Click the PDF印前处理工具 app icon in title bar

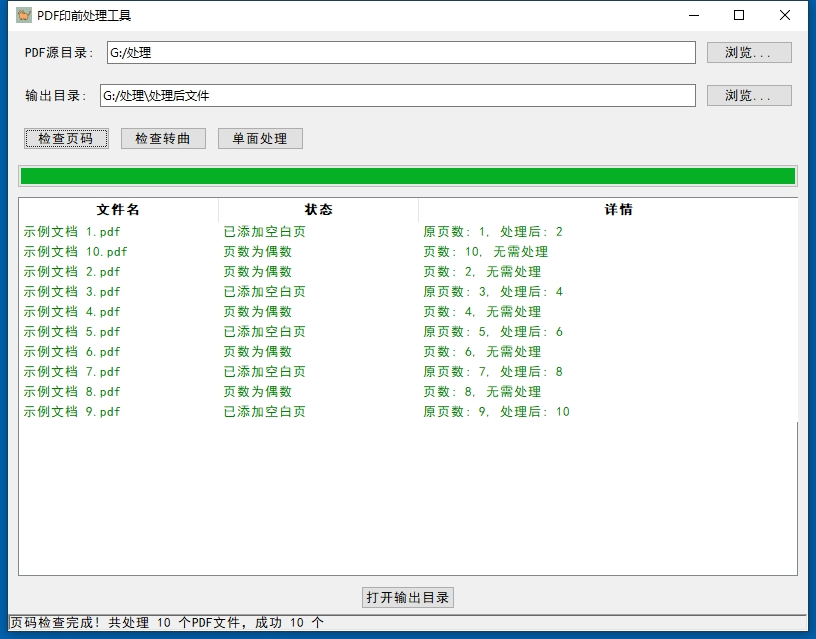click(24, 15)
